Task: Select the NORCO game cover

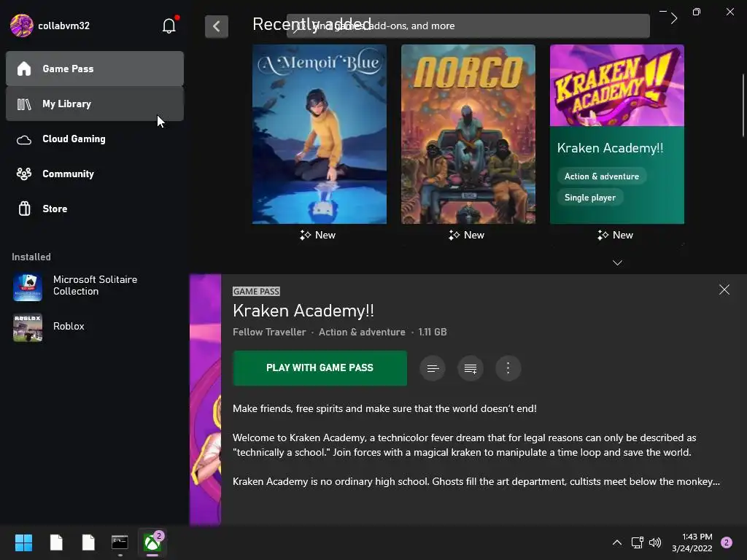Action: click(468, 134)
